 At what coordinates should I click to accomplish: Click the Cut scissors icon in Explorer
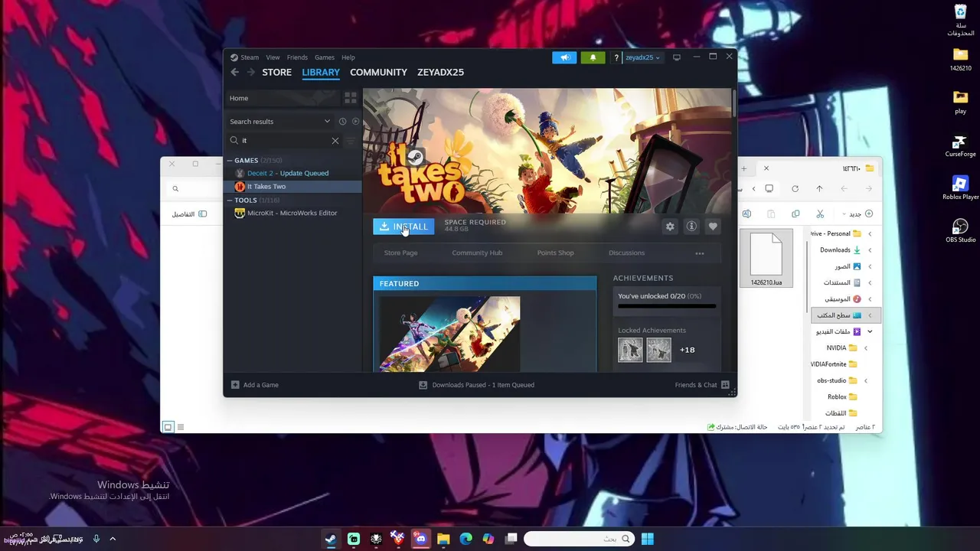[820, 214]
